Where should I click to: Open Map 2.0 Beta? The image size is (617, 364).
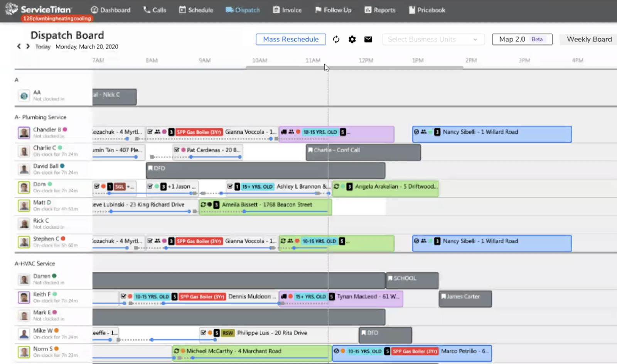pyautogui.click(x=522, y=39)
